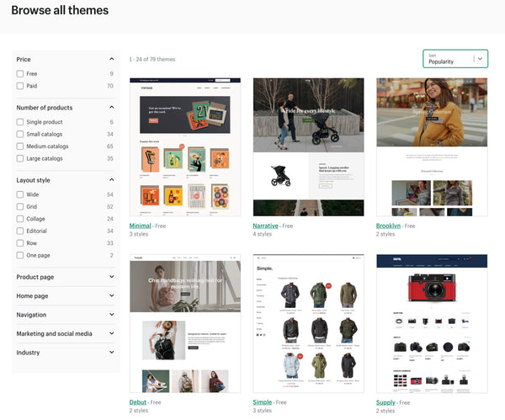Select the Row layout checkbox
Image resolution: width=505 pixels, height=420 pixels.
click(20, 243)
